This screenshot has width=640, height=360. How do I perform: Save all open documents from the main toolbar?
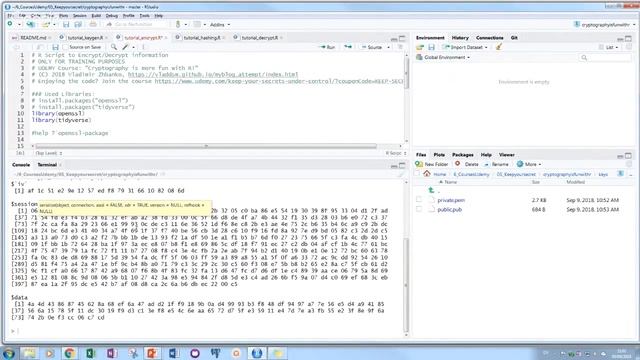[78, 24]
